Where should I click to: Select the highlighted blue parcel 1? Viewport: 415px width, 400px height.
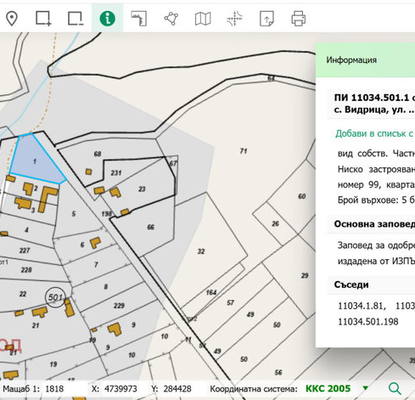(x=36, y=159)
